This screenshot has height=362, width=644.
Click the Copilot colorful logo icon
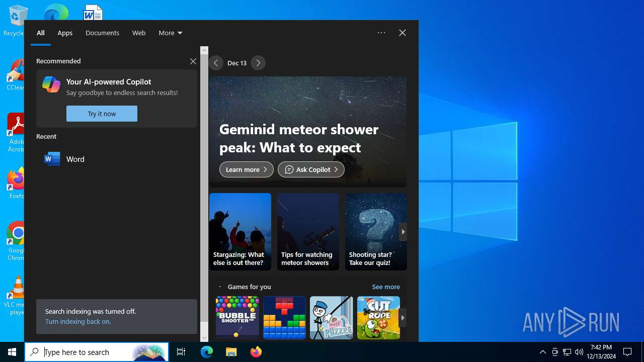pyautogui.click(x=51, y=84)
